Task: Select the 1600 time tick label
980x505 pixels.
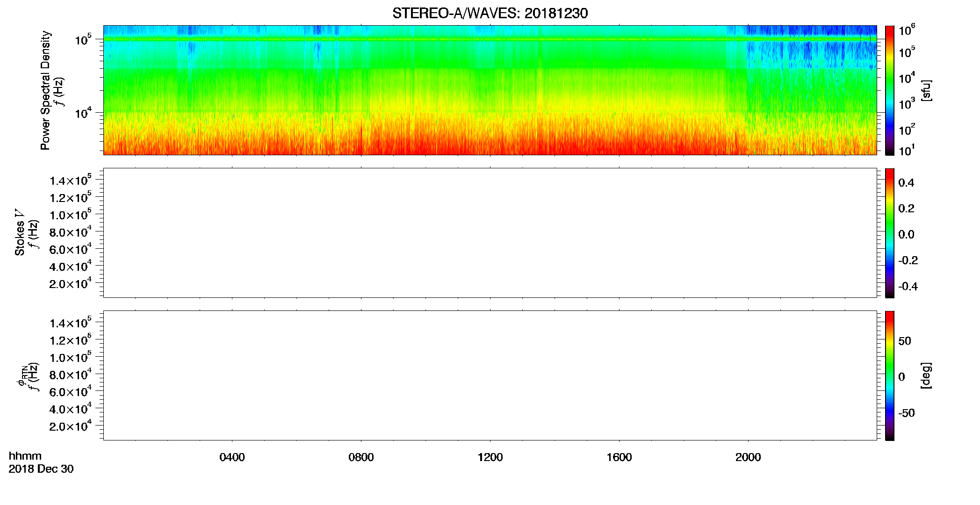Action: pyautogui.click(x=619, y=457)
